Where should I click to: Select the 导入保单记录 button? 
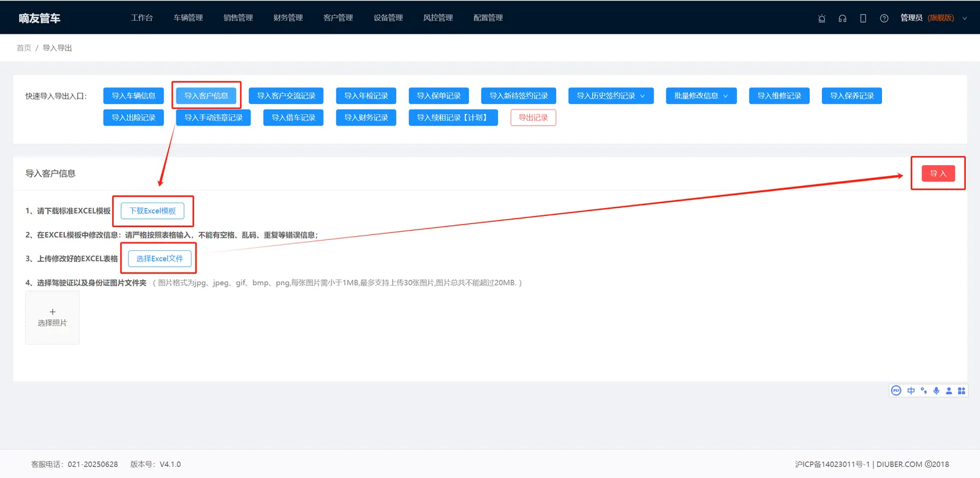[x=439, y=96]
